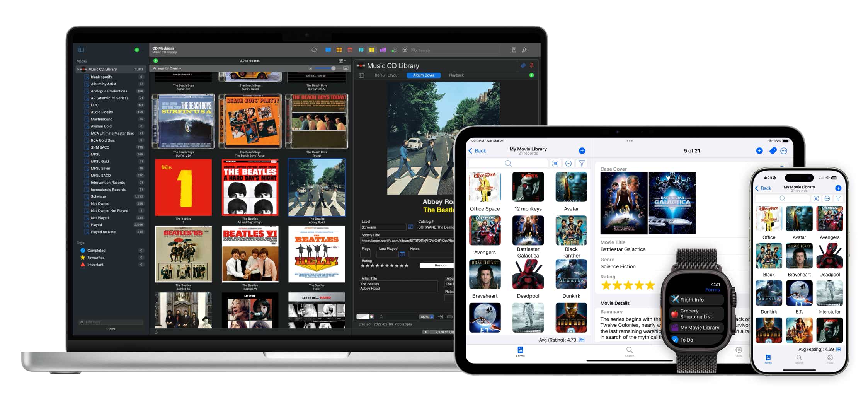
Task: Select the Abbey Road album thumbnail
Action: [x=317, y=188]
